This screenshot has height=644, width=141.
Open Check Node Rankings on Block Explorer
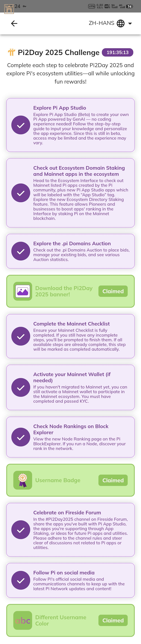[x=71, y=429]
